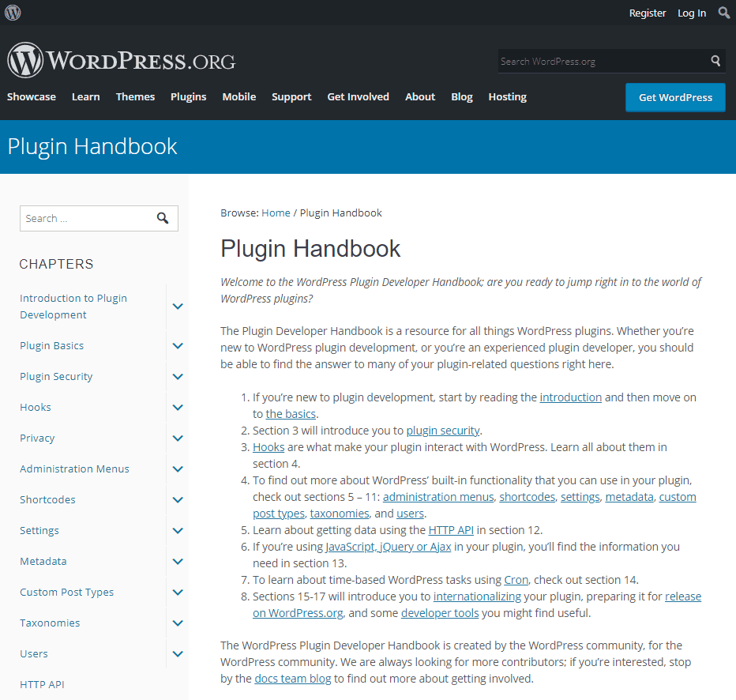Click the sidebar handbook search icon
736x700 pixels.
[163, 218]
